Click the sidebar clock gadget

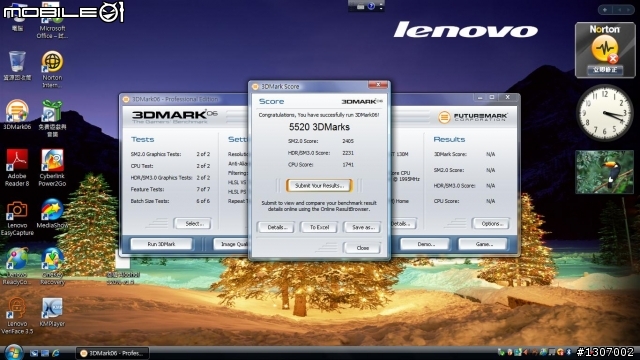coord(605,113)
